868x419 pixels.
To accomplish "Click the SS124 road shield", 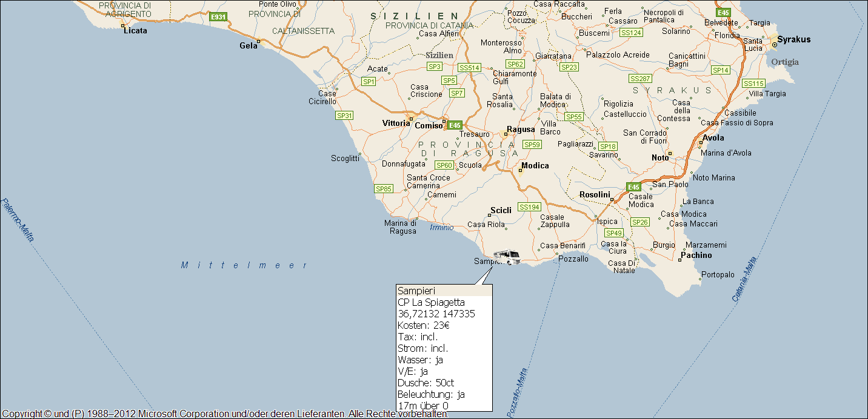I will pos(631,32).
